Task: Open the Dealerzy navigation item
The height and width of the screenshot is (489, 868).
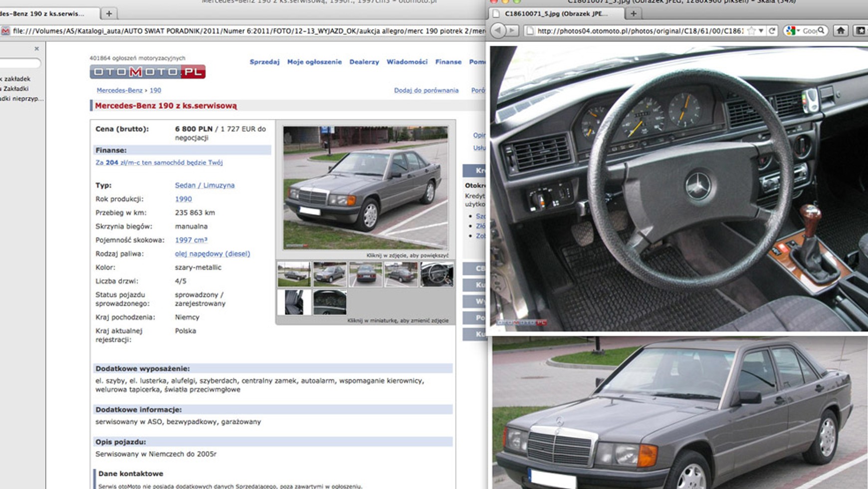Action: tap(364, 62)
